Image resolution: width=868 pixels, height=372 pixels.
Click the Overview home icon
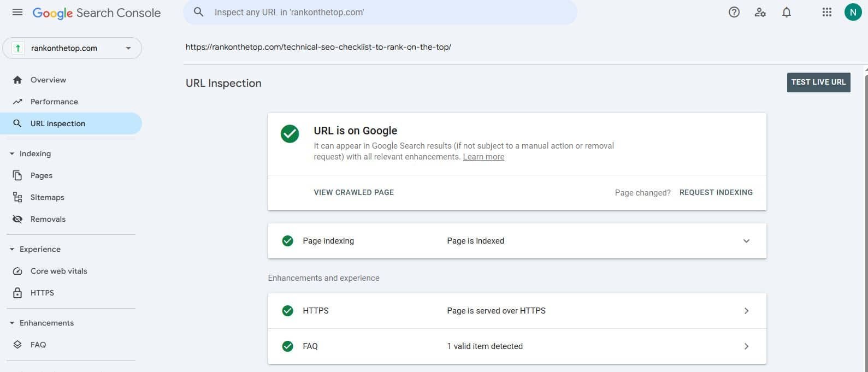point(17,80)
